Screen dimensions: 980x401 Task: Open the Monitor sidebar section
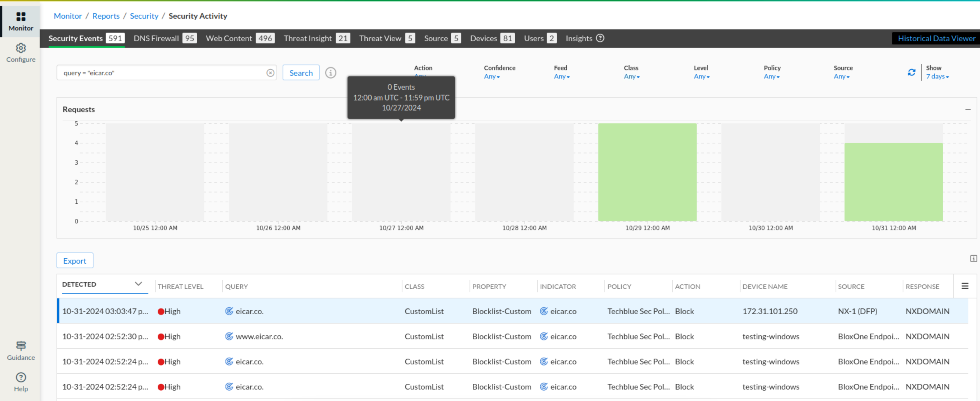(20, 21)
